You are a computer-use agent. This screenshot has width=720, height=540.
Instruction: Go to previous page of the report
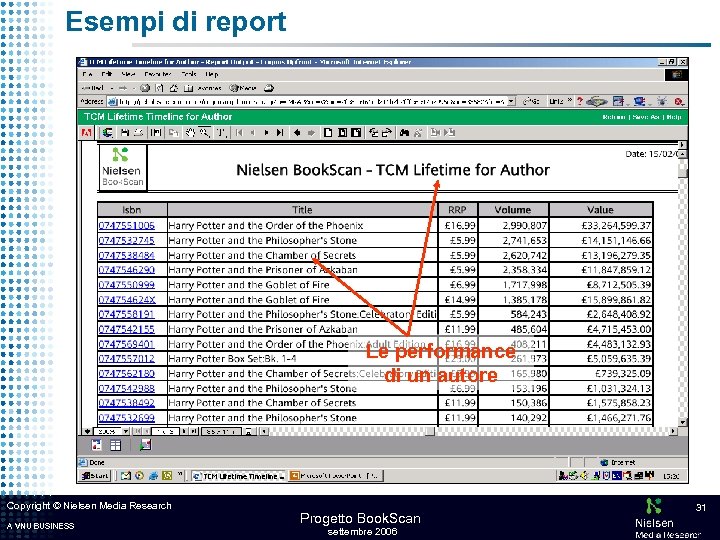pos(253,133)
